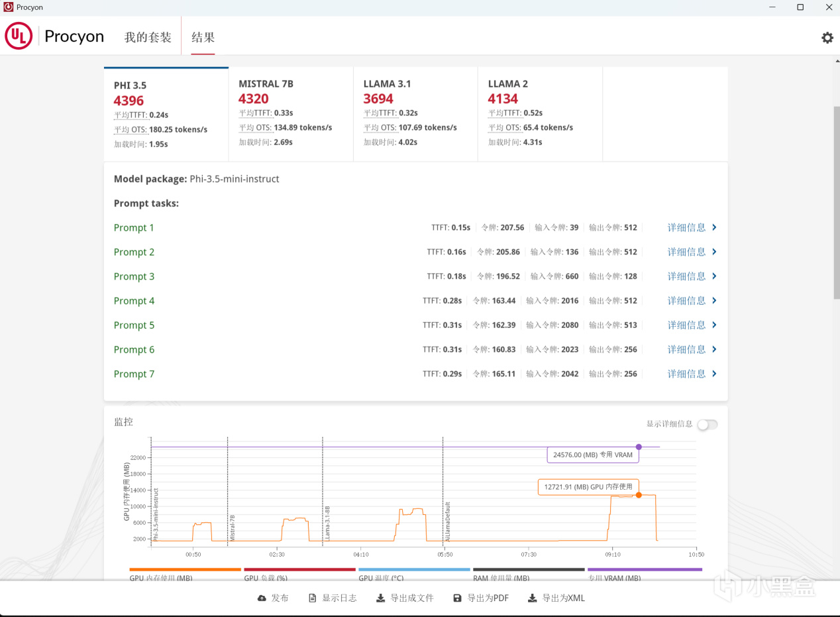
Task: Click the 发布 button label
Action: 280,598
